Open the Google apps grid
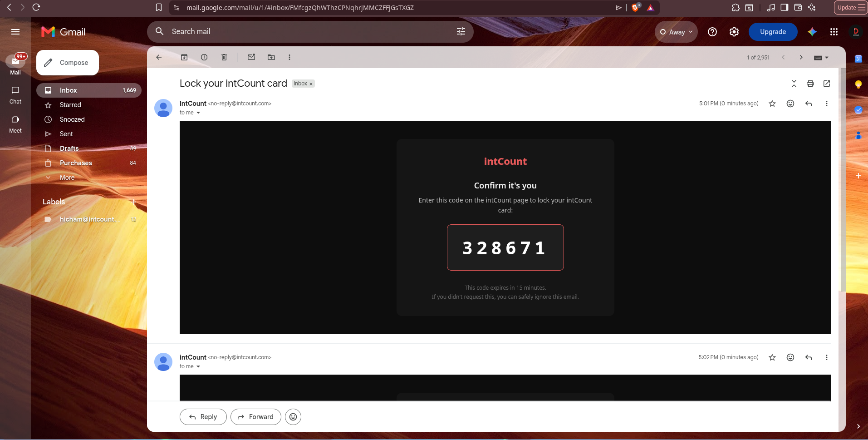 point(834,32)
